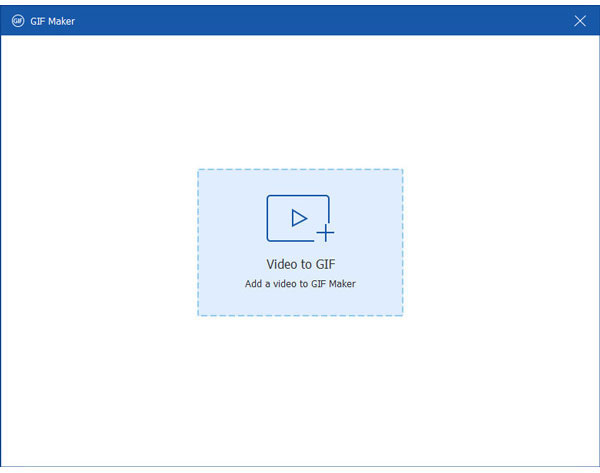Click the GIF logo icon in title bar

click(x=18, y=21)
